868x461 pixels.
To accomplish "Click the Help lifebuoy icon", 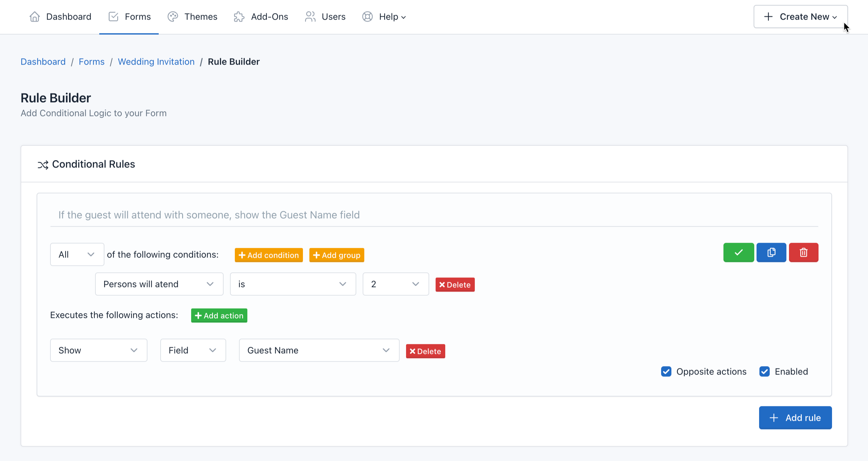I will [x=367, y=16].
